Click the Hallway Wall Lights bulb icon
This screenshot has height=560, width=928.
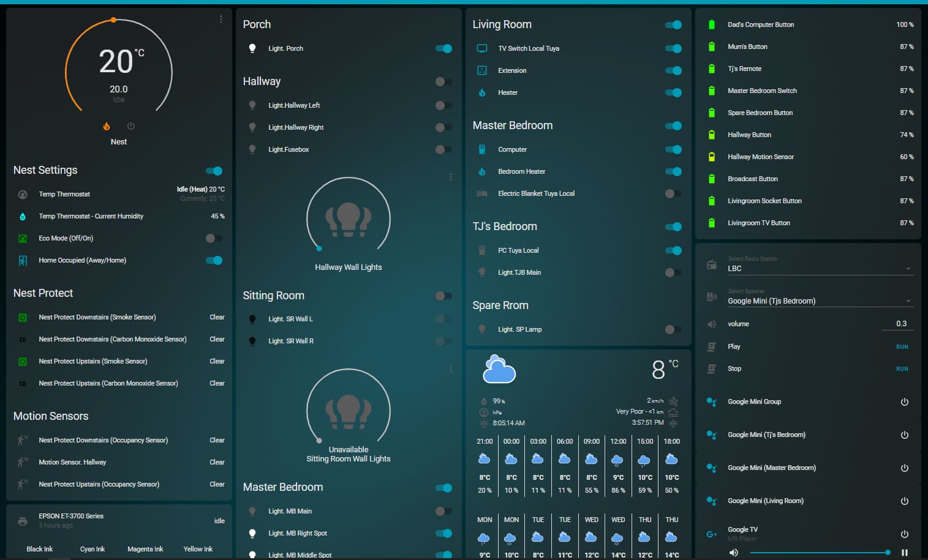pos(348,218)
